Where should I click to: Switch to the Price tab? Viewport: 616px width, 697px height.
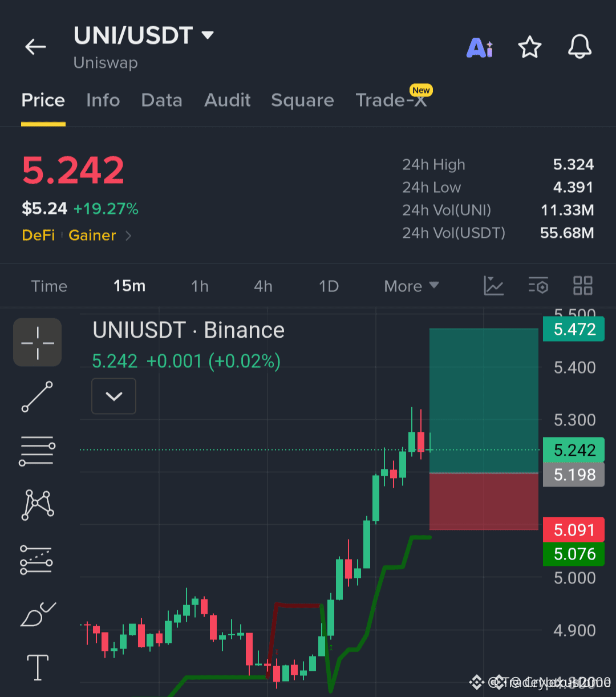click(x=43, y=100)
